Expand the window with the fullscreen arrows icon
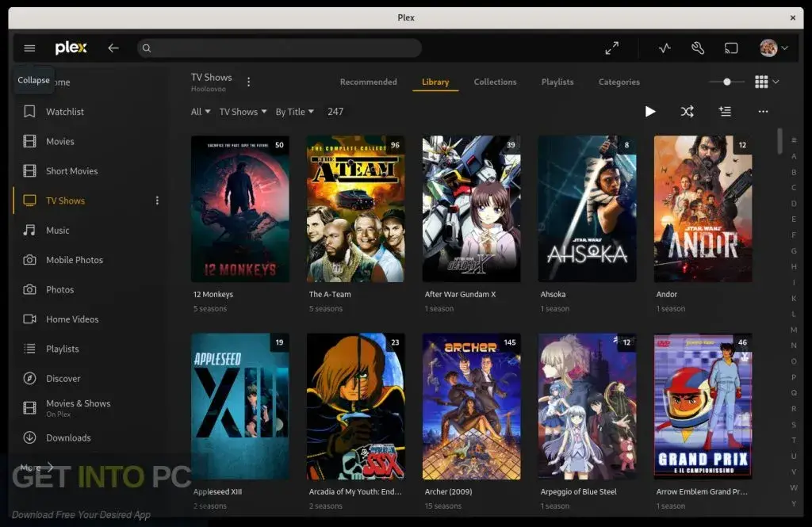 tap(612, 48)
